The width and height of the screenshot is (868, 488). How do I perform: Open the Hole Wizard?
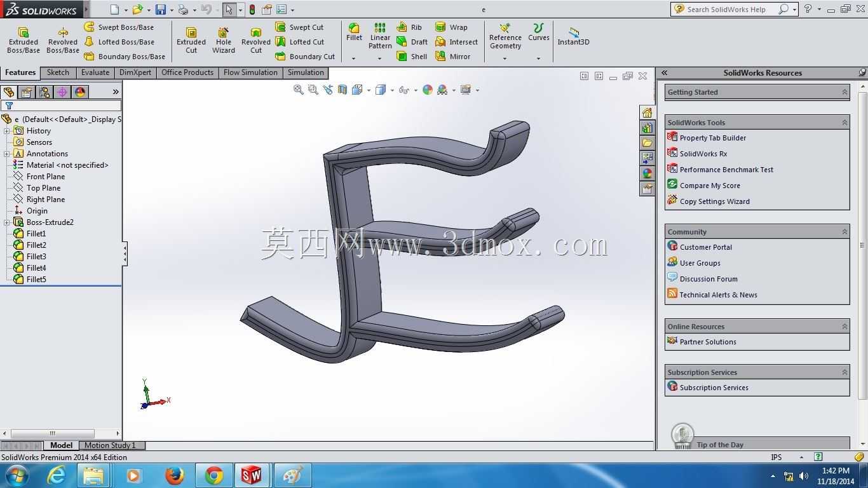pyautogui.click(x=224, y=41)
